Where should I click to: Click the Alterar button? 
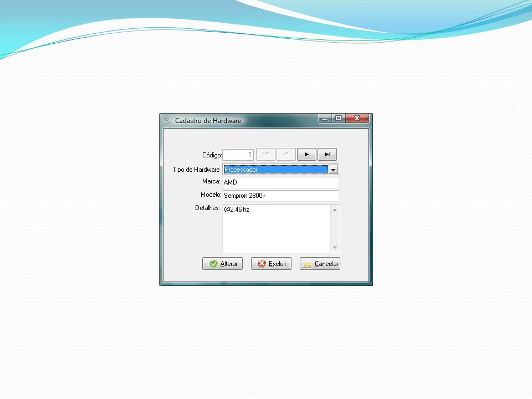(x=223, y=264)
